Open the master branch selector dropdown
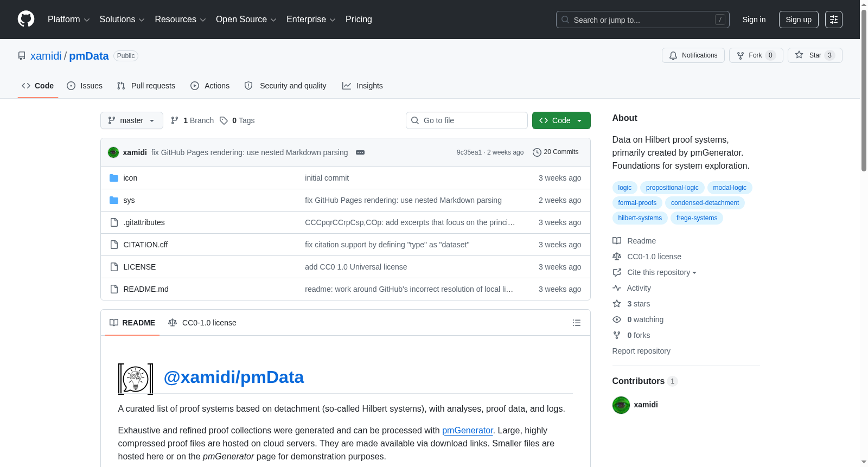The height and width of the screenshot is (467, 868). click(132, 120)
